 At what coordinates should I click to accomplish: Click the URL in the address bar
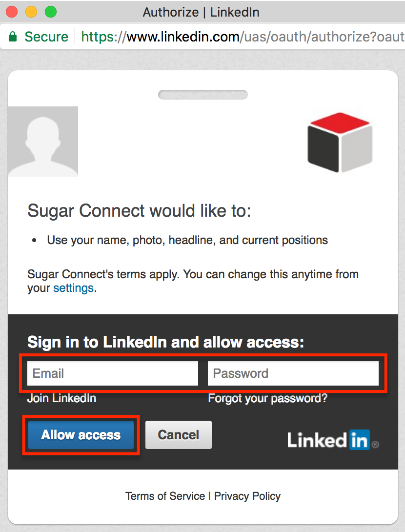tap(220, 36)
